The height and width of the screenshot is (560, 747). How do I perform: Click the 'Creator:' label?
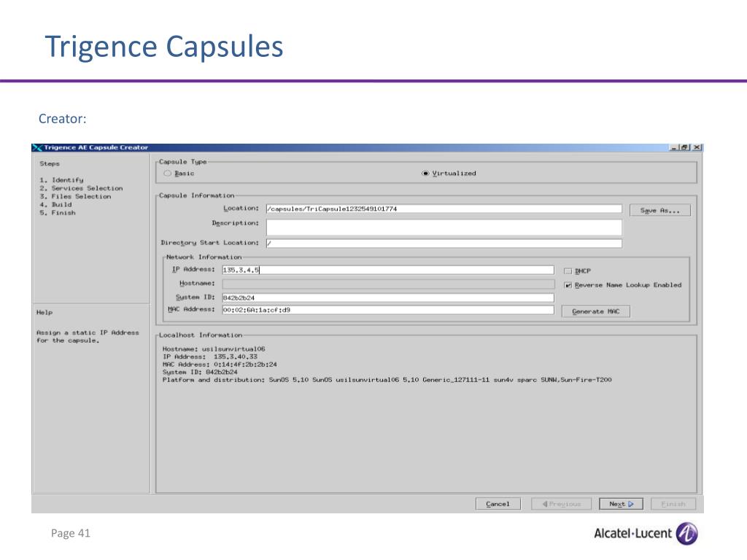click(x=63, y=119)
